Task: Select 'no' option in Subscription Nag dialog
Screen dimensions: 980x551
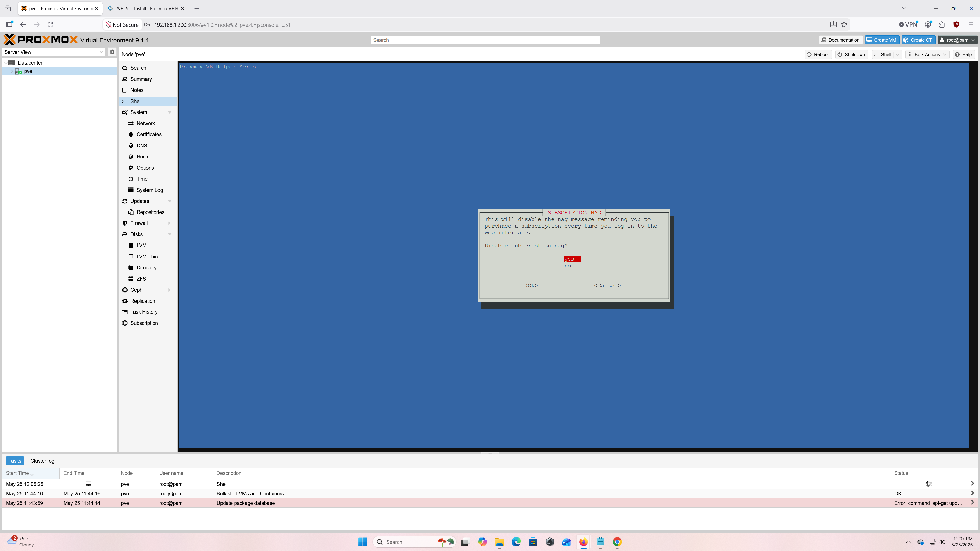Action: [x=568, y=266]
